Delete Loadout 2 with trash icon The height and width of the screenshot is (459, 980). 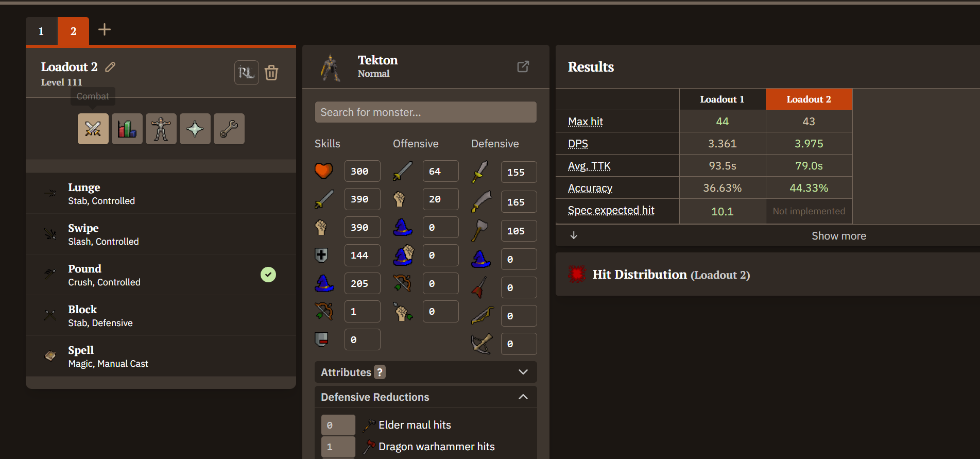pos(271,73)
